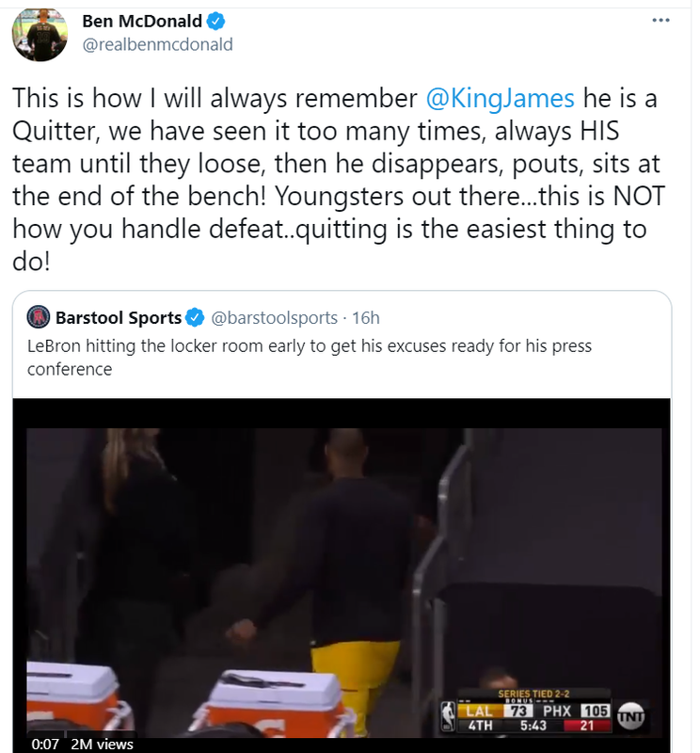Click the Barstool Sports avatar icon

tap(39, 317)
